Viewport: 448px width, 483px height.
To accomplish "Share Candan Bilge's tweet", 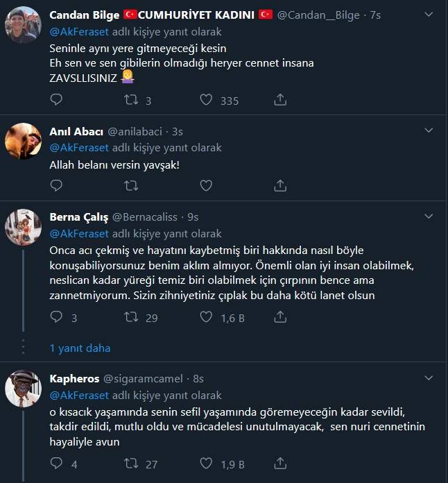I will tap(280, 100).
